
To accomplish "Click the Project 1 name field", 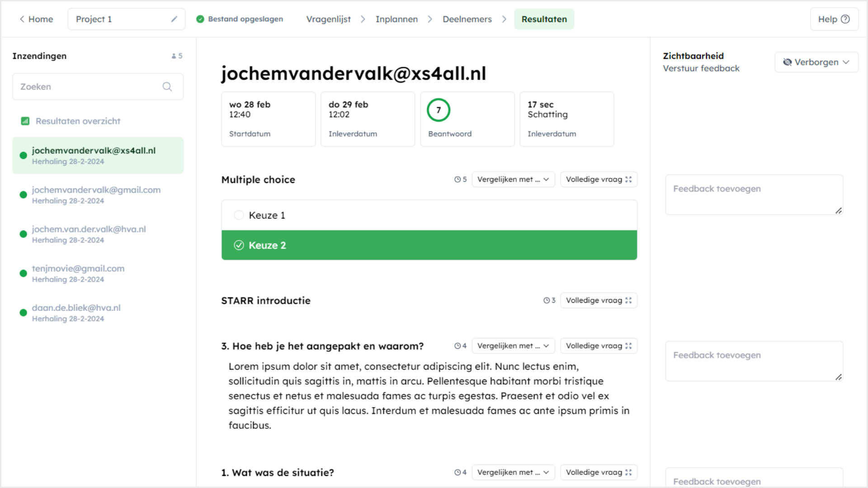I will click(x=126, y=19).
